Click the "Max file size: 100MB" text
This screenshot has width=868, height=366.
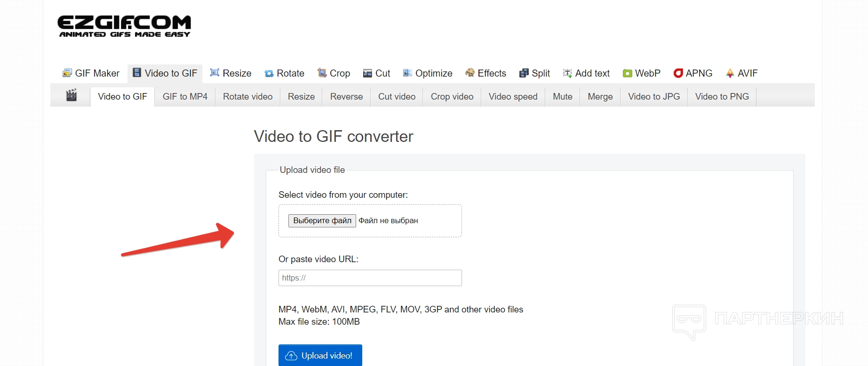[319, 321]
